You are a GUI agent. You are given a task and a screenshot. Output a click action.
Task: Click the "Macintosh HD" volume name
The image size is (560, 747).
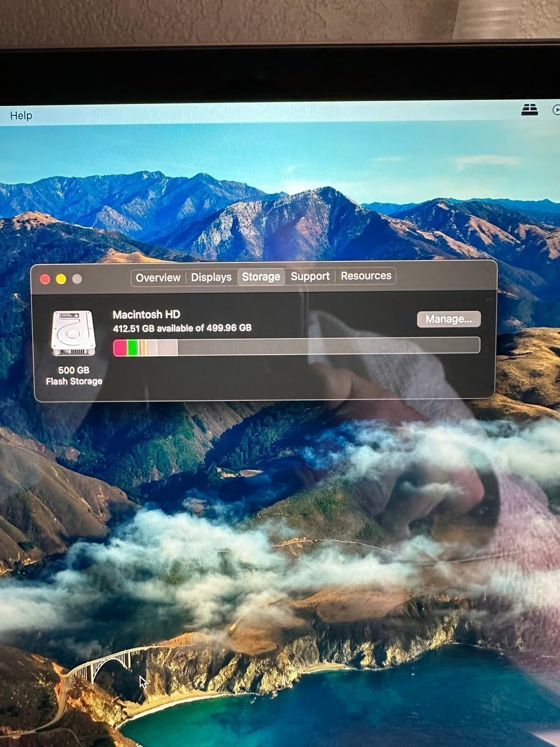tap(147, 314)
